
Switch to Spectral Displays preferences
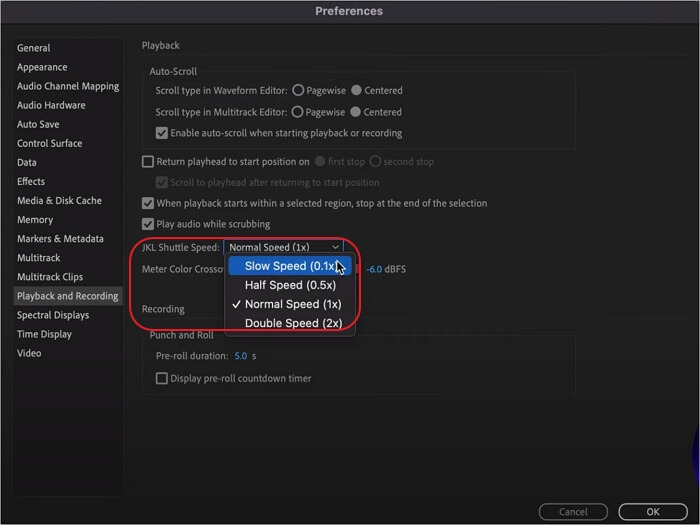click(53, 315)
